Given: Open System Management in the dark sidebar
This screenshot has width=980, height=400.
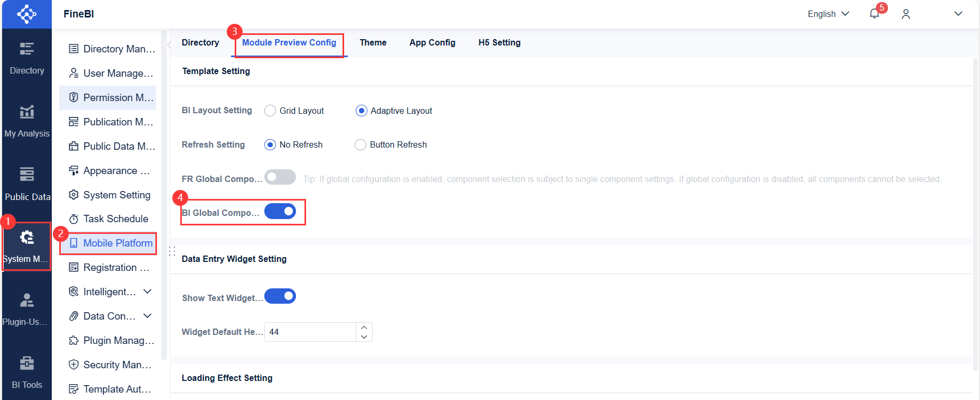Looking at the screenshot, I should (27, 247).
